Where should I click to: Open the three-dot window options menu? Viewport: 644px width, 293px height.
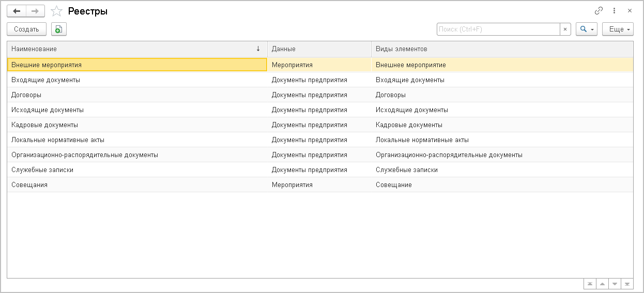pyautogui.click(x=614, y=10)
